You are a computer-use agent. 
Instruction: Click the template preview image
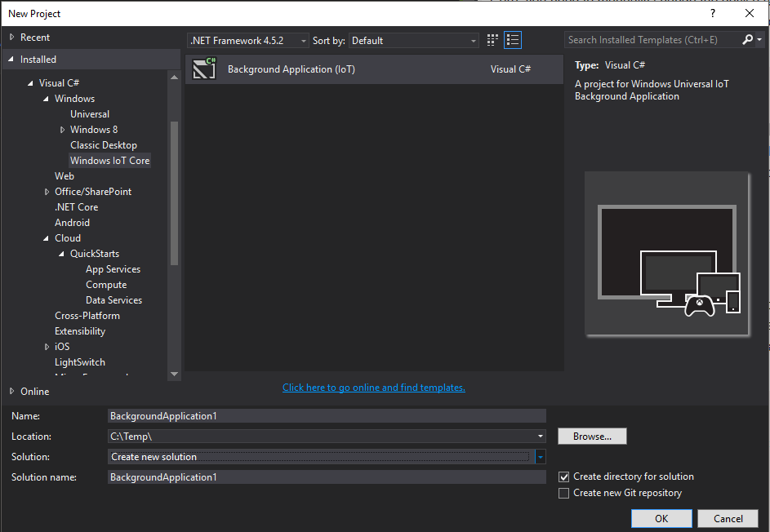pyautogui.click(x=667, y=254)
